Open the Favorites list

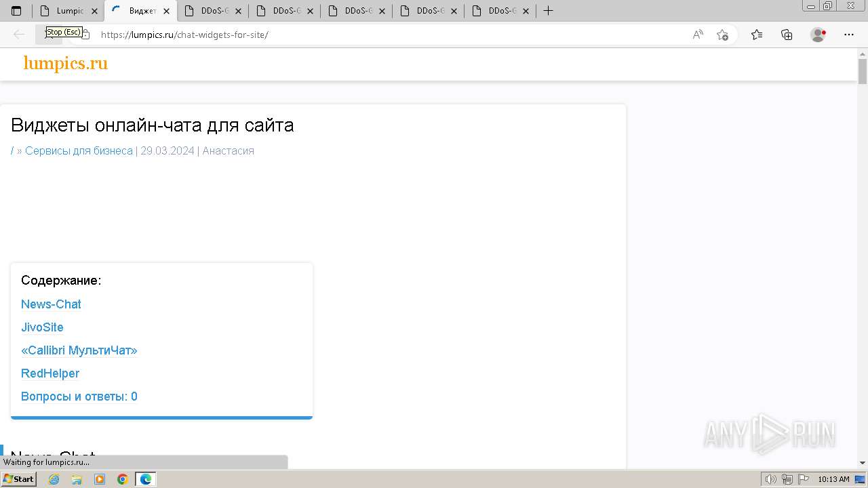(757, 35)
